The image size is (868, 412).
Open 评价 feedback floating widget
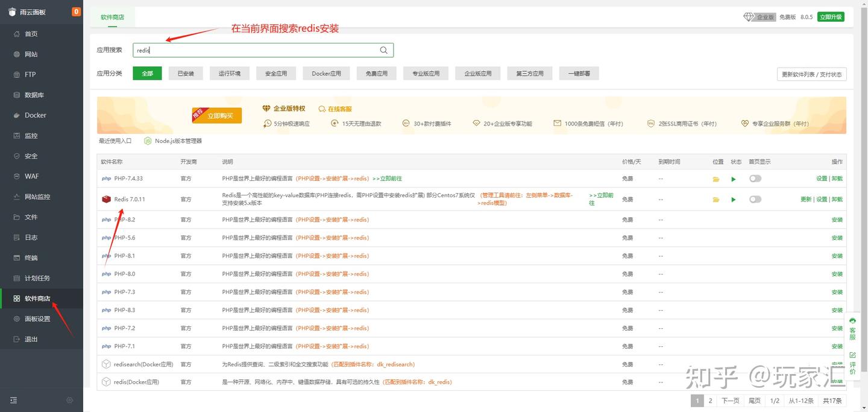click(852, 363)
